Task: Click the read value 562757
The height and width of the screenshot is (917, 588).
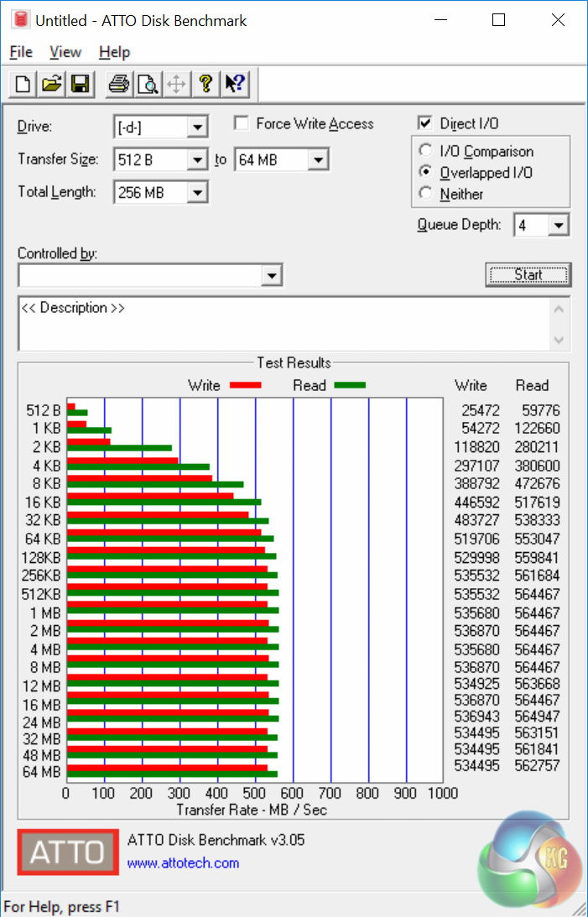Action: point(537,765)
